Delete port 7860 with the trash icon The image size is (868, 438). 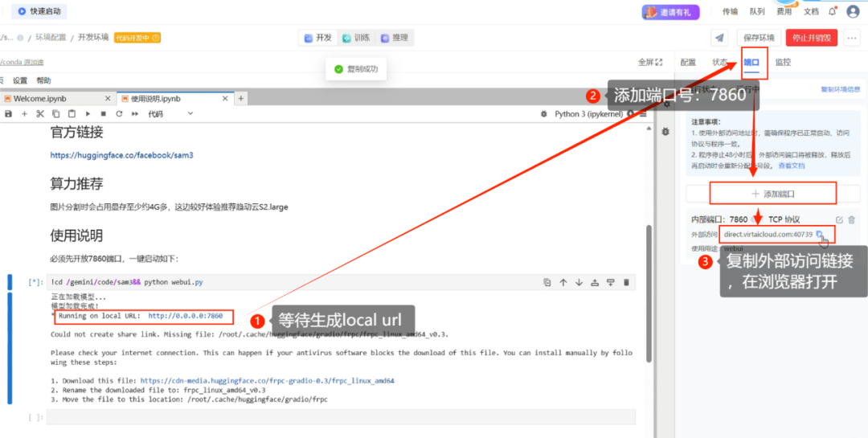coord(851,220)
